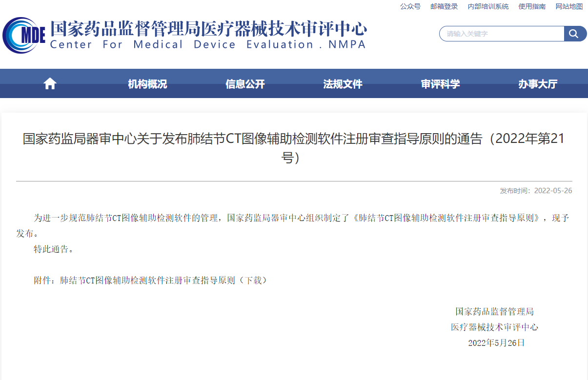Open the 内部培训系统 portal link
588x380 pixels.
tap(487, 6)
